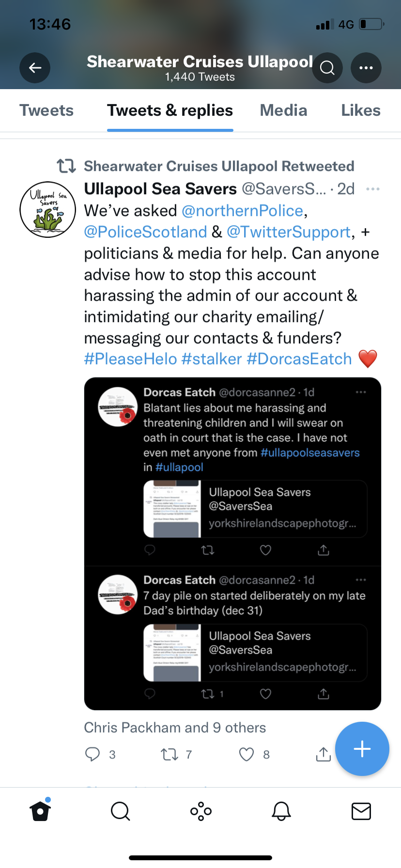Retweet the Ullapool Sea Savers tweet

[x=170, y=754]
